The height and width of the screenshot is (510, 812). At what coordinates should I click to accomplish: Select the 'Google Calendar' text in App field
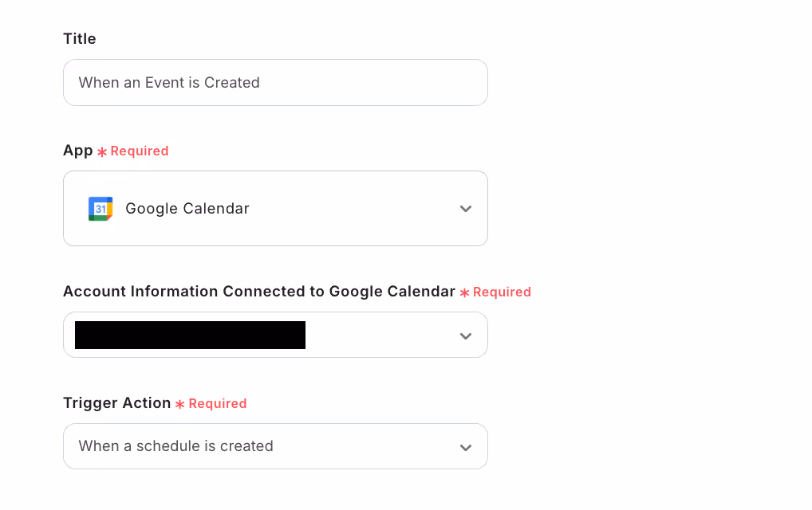(x=187, y=209)
